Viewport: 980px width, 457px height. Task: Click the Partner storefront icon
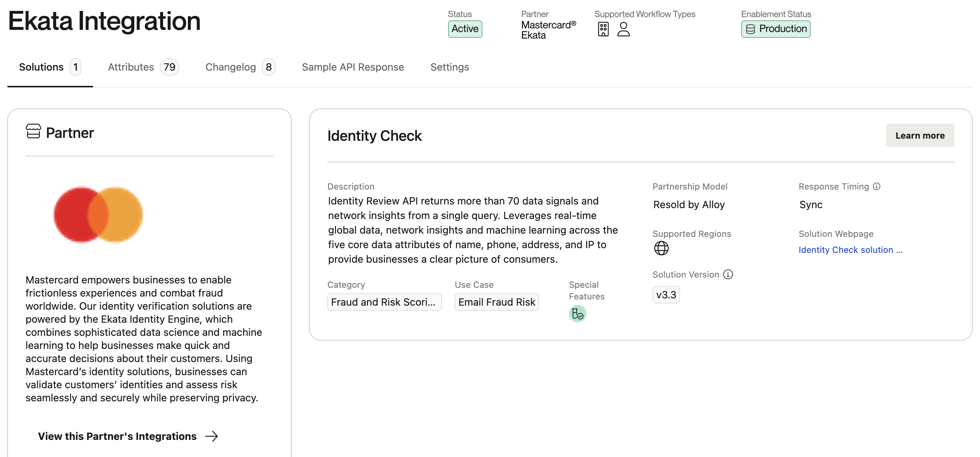tap(33, 132)
